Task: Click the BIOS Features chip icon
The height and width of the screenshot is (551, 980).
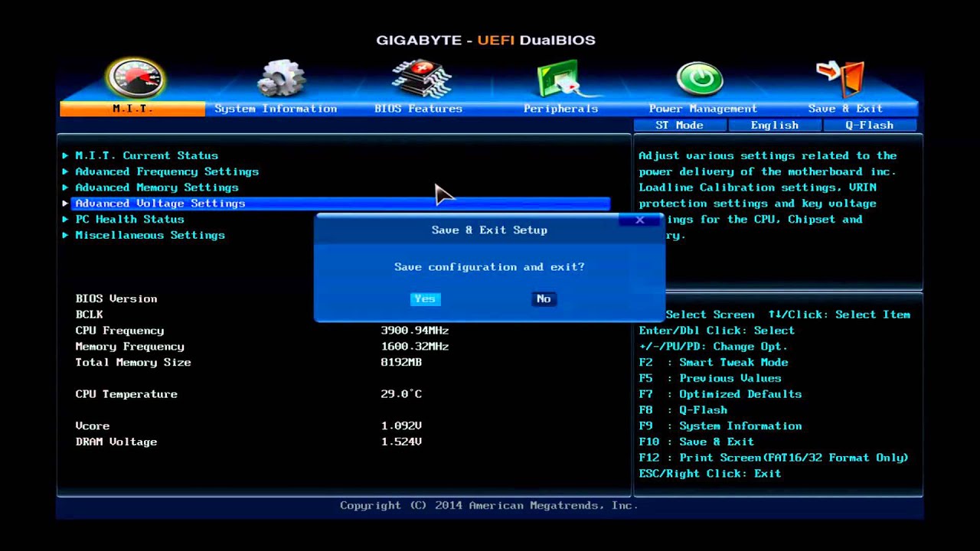Action: point(420,79)
